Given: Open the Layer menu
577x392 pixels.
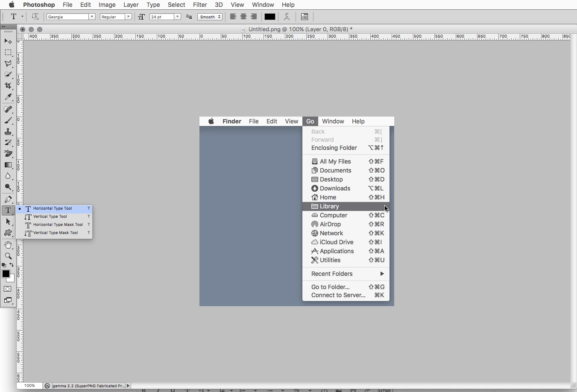Looking at the screenshot, I should (131, 5).
